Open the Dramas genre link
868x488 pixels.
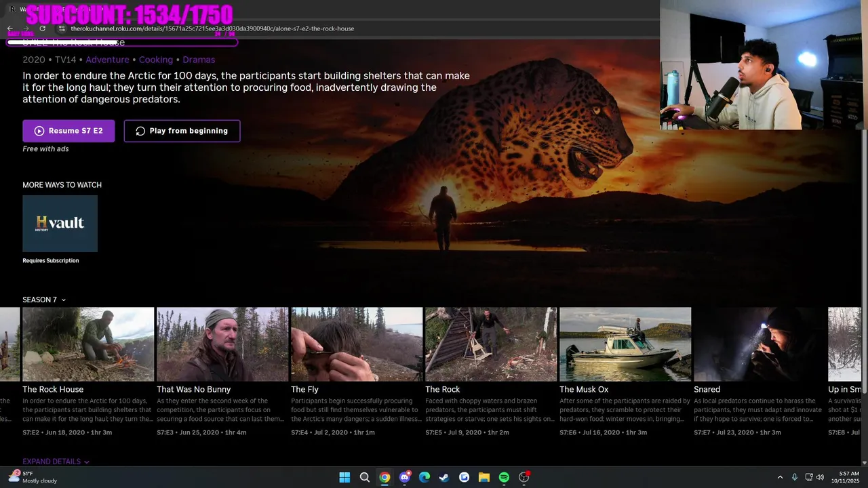tap(199, 60)
